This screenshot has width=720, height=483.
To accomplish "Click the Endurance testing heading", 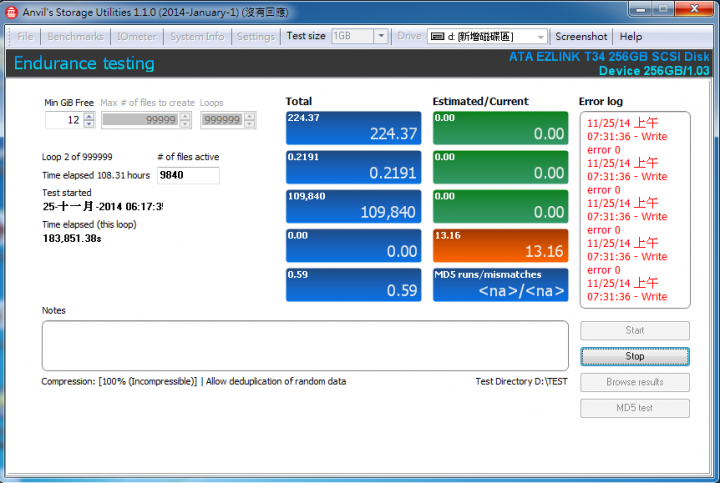I will (84, 63).
